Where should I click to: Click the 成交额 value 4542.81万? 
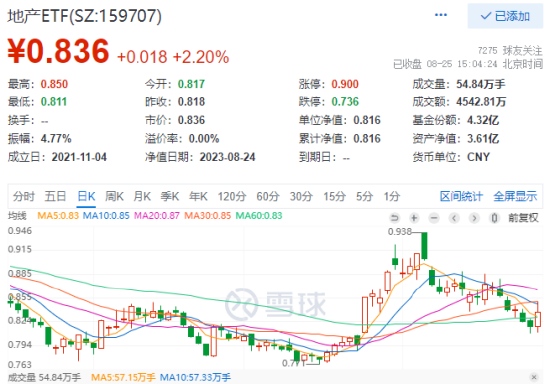pos(481,102)
